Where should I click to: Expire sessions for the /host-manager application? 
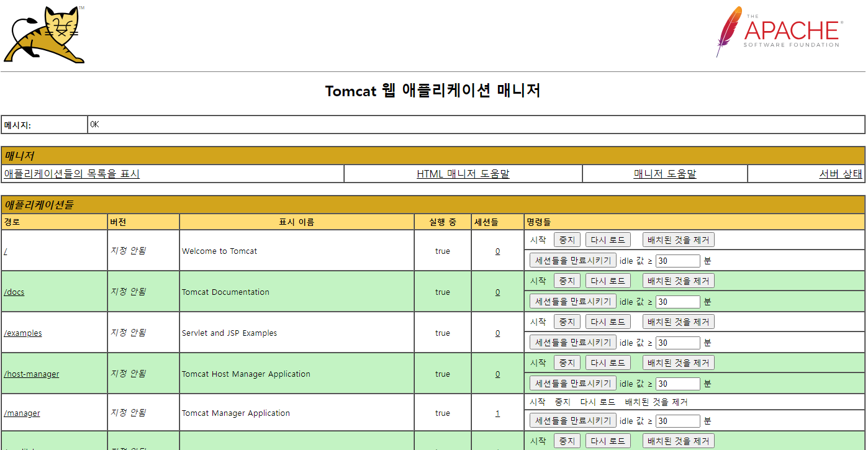[573, 384]
